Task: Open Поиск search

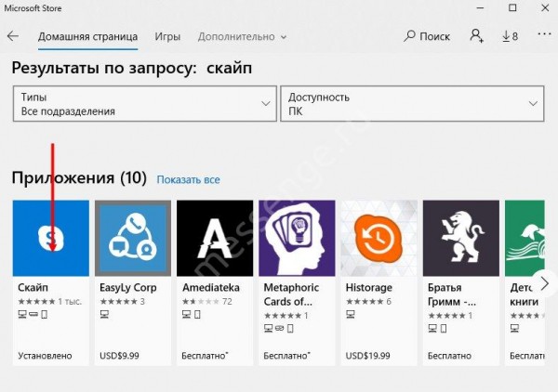Action: (427, 36)
